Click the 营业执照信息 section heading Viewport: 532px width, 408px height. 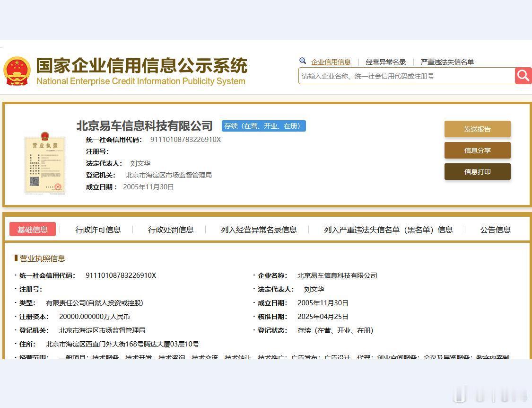42,258
